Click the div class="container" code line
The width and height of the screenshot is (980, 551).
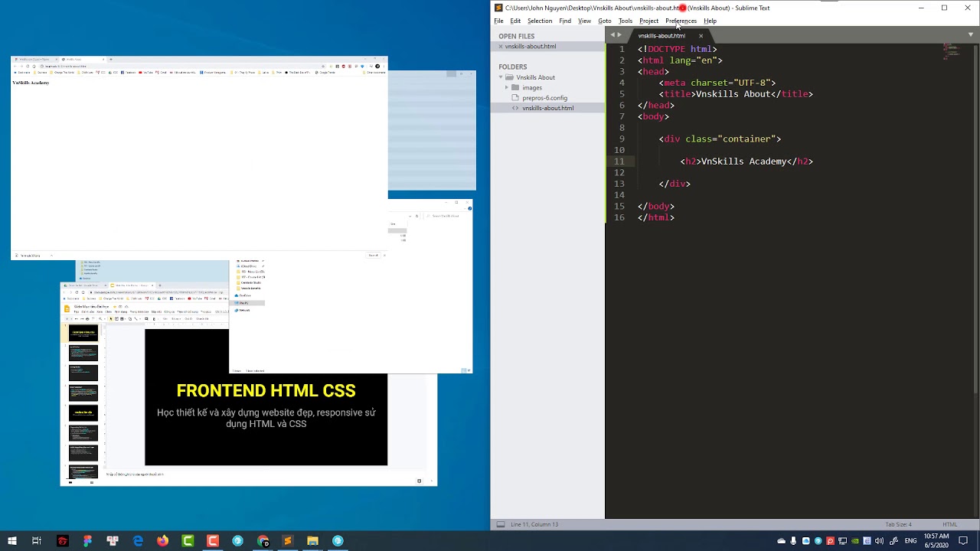720,139
